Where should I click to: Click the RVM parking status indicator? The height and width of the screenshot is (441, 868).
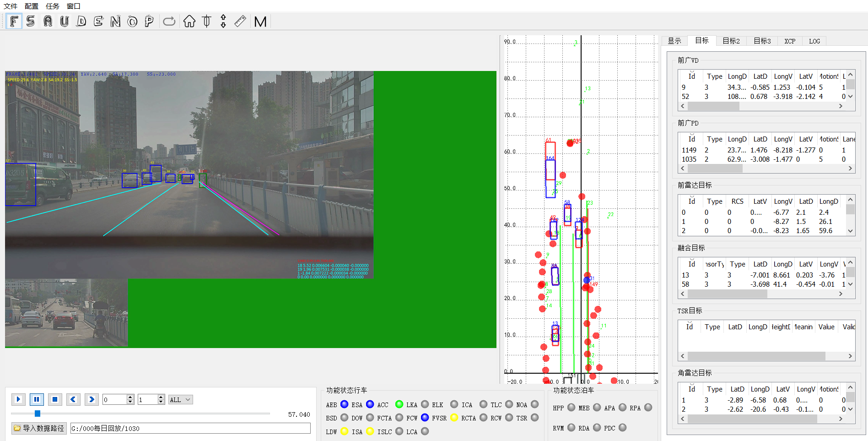coord(571,428)
